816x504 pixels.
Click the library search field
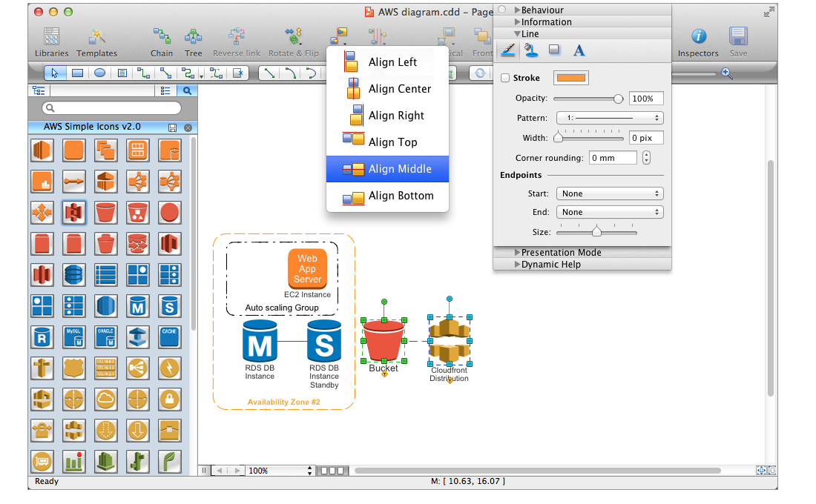[x=111, y=108]
